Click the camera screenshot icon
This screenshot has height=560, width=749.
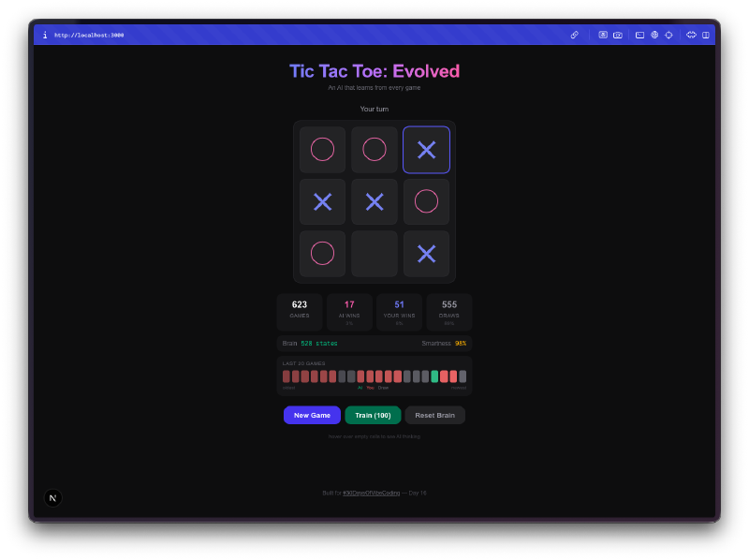(x=618, y=35)
